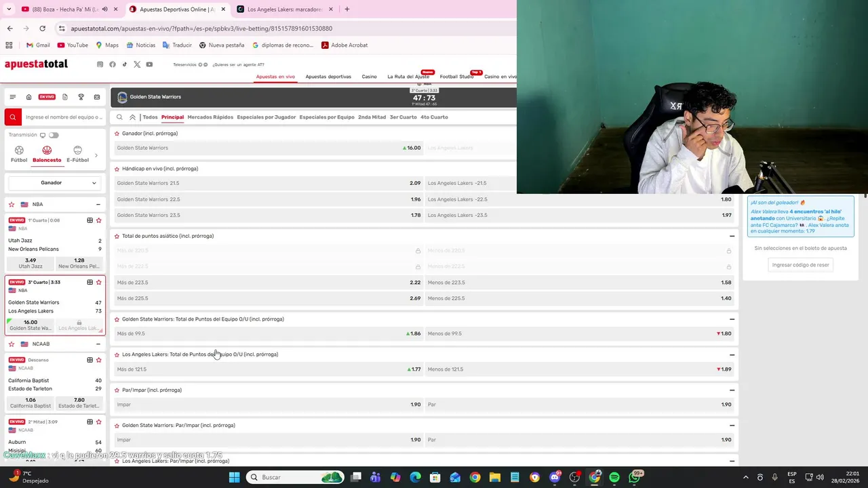
Task: Select Menos de 225.5 odds 1.40
Action: [580, 298]
